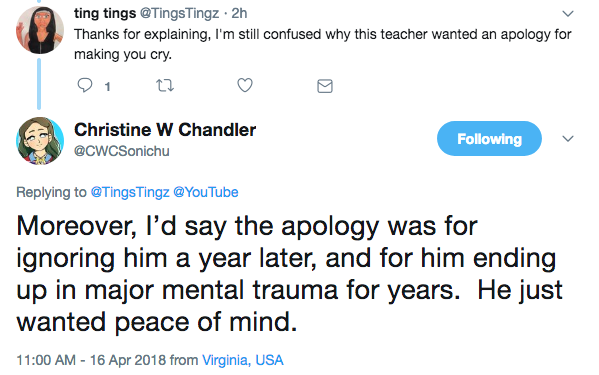Click the 11:00 AM - 16 Apr 2018 timestamp
The height and width of the screenshot is (375, 599).
[91, 360]
